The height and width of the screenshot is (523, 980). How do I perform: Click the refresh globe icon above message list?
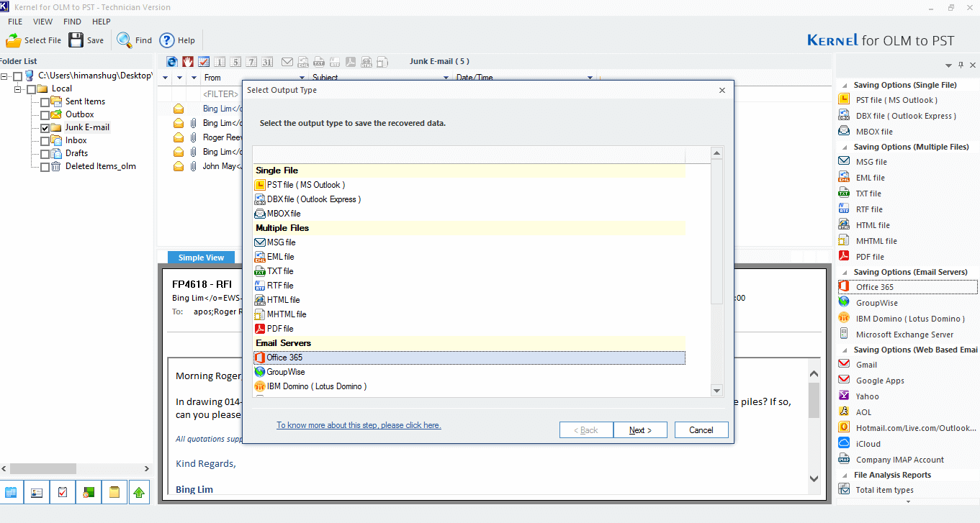pyautogui.click(x=172, y=62)
